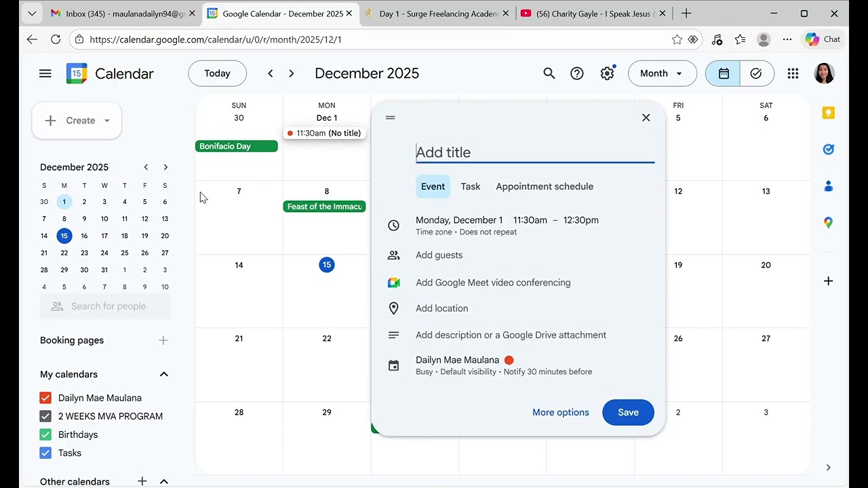Add other calendars plus icon
Viewport: 868px width, 488px height.
(x=142, y=481)
